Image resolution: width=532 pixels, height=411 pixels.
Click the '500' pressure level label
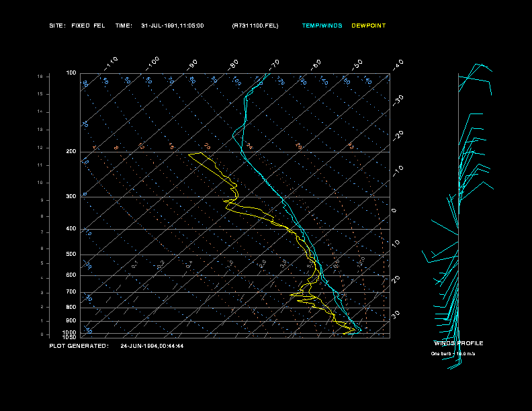pos(71,254)
